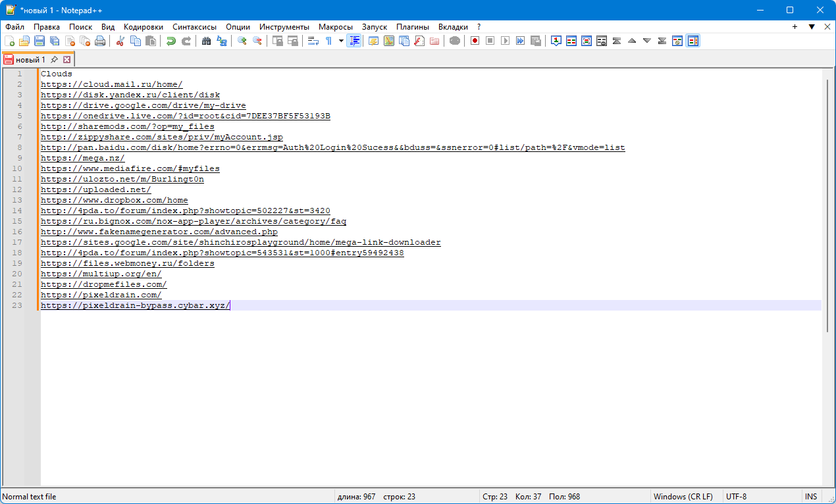836x504 pixels.
Task: Save the current document with the Save icon
Action: coord(39,41)
